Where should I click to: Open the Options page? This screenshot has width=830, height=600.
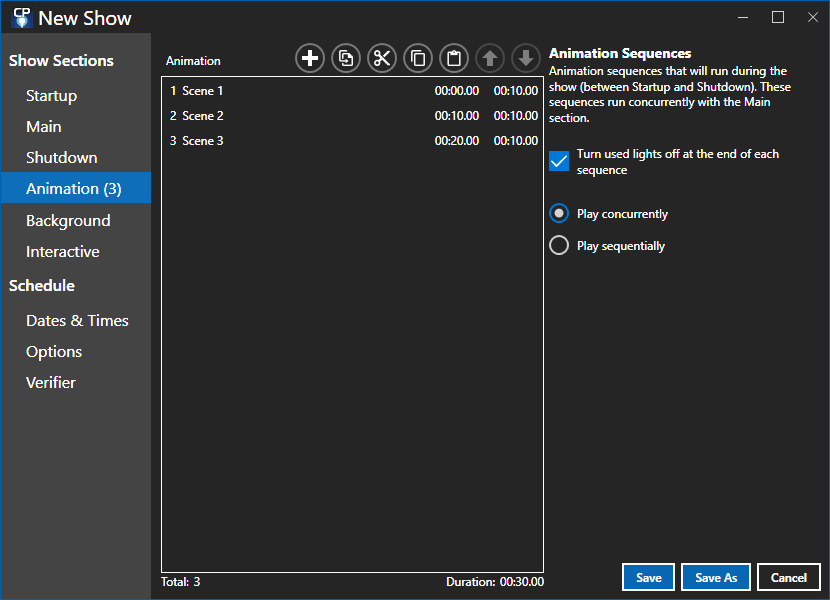76,352
